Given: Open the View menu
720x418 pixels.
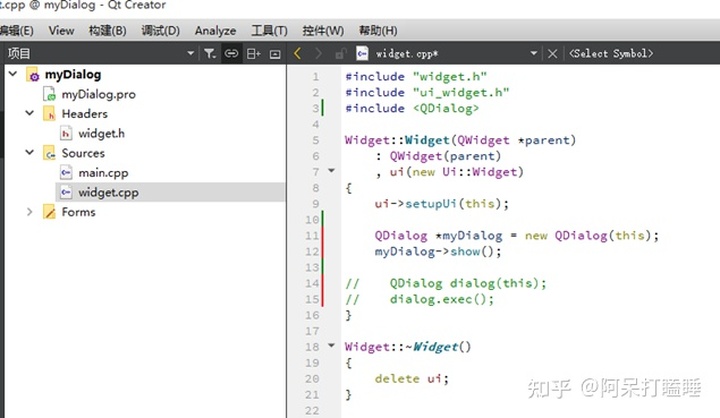Looking at the screenshot, I should [x=61, y=31].
